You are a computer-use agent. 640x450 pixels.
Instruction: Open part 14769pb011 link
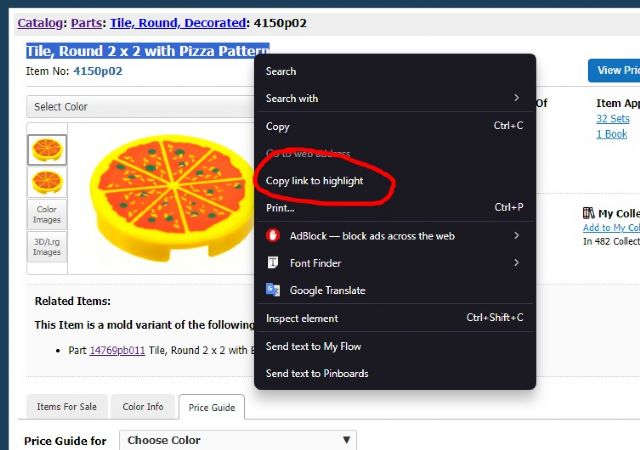pos(117,350)
